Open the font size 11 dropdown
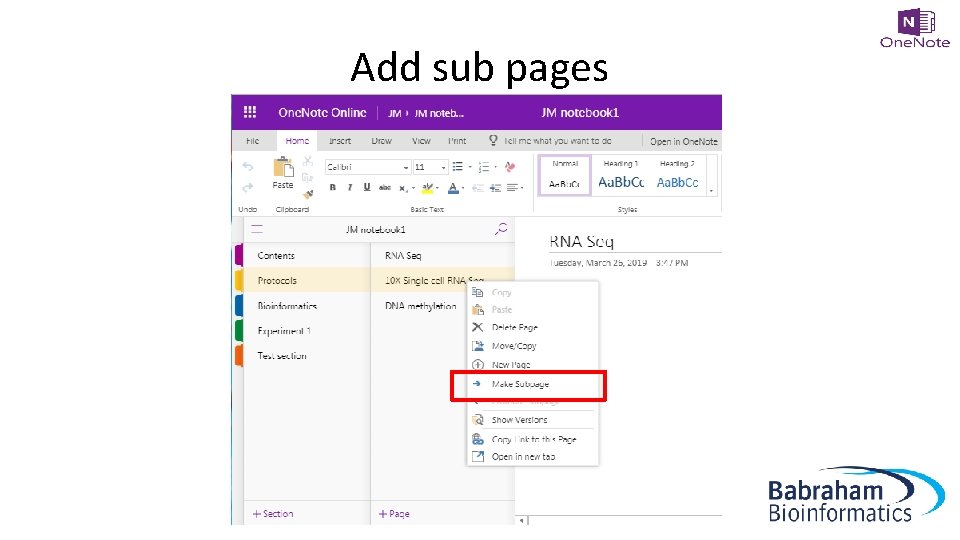Screen dimensions: 960x540 (443, 167)
